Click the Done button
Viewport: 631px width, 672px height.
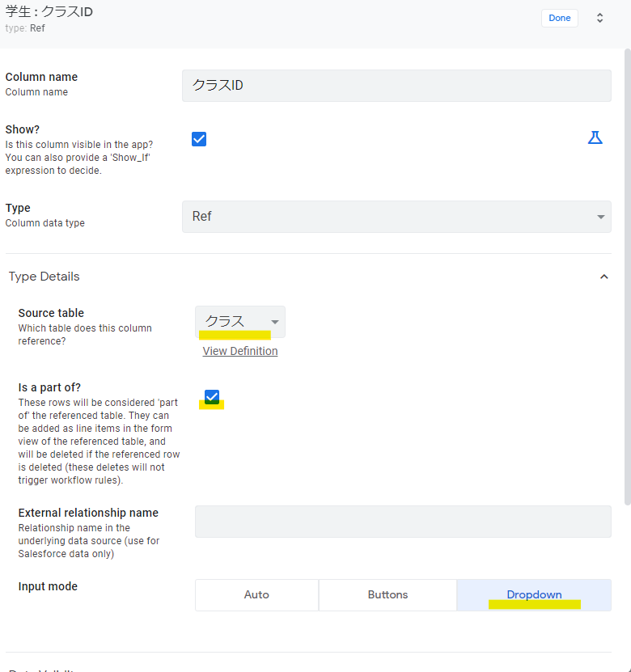(x=560, y=18)
